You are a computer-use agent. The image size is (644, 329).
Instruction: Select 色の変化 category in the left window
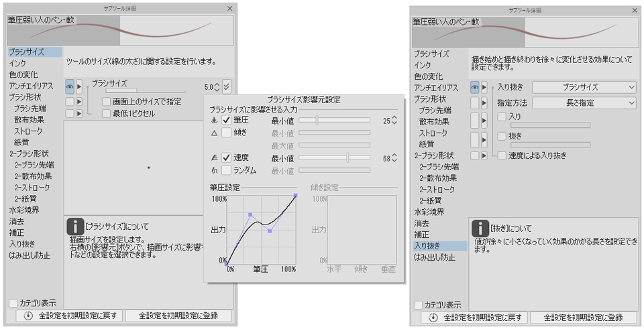tap(23, 74)
